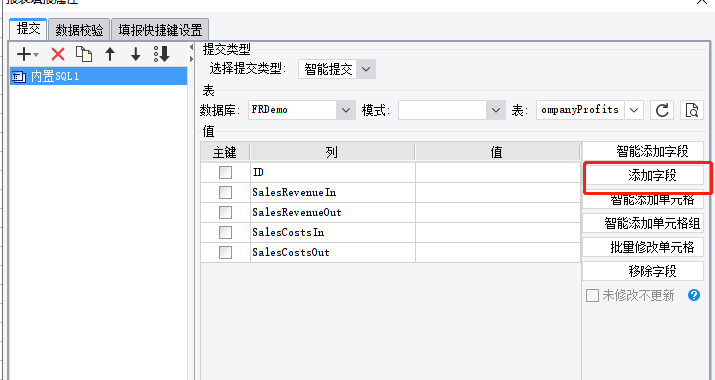The width and height of the screenshot is (715, 380).
Task: Check the primary key box for SalesCostsIn
Action: coord(225,233)
